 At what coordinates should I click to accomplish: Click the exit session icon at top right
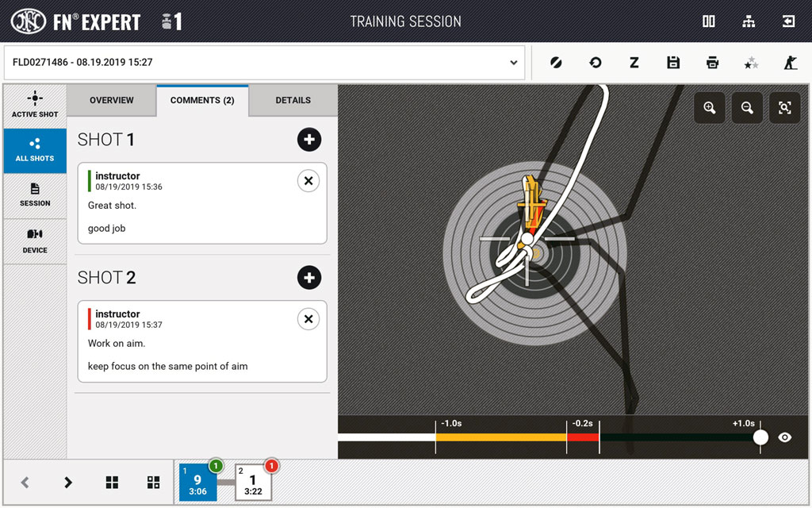point(788,21)
